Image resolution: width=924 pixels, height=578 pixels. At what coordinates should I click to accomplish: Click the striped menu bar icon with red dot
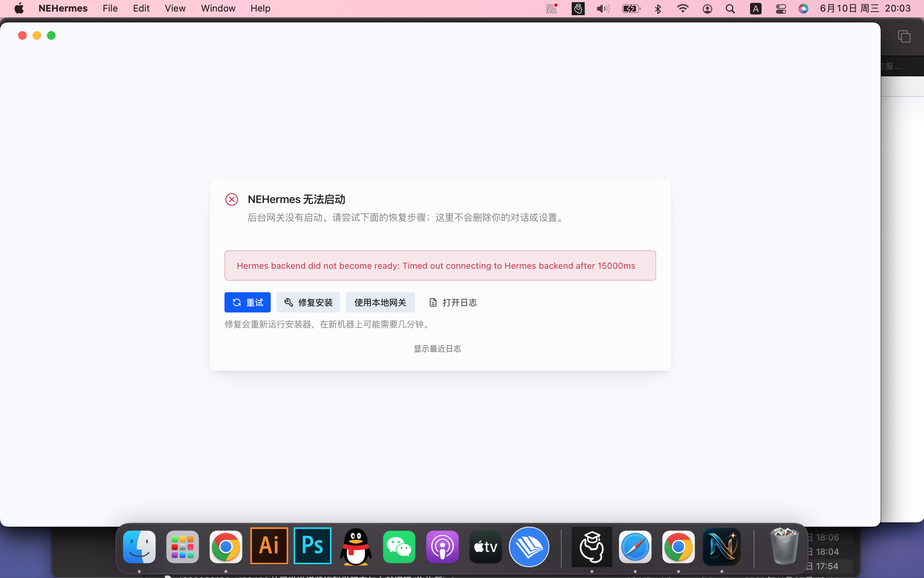pyautogui.click(x=552, y=8)
